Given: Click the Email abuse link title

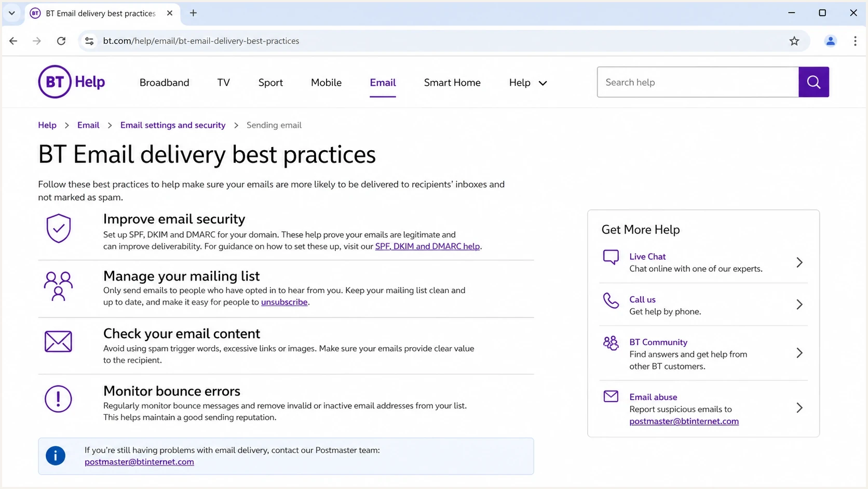Looking at the screenshot, I should [653, 397].
